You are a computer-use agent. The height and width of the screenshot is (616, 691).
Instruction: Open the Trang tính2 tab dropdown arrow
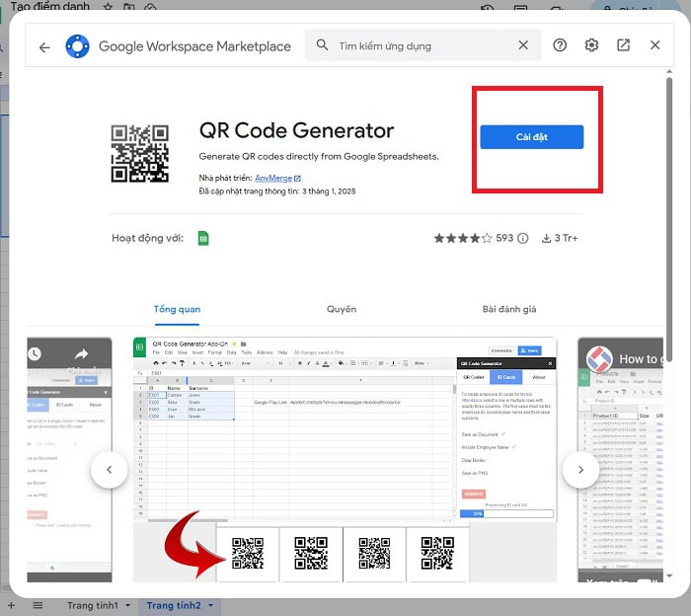coord(210,605)
